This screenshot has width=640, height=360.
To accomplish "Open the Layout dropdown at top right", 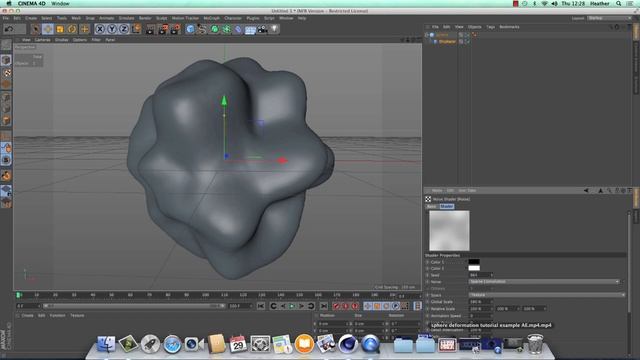I will [x=609, y=18].
